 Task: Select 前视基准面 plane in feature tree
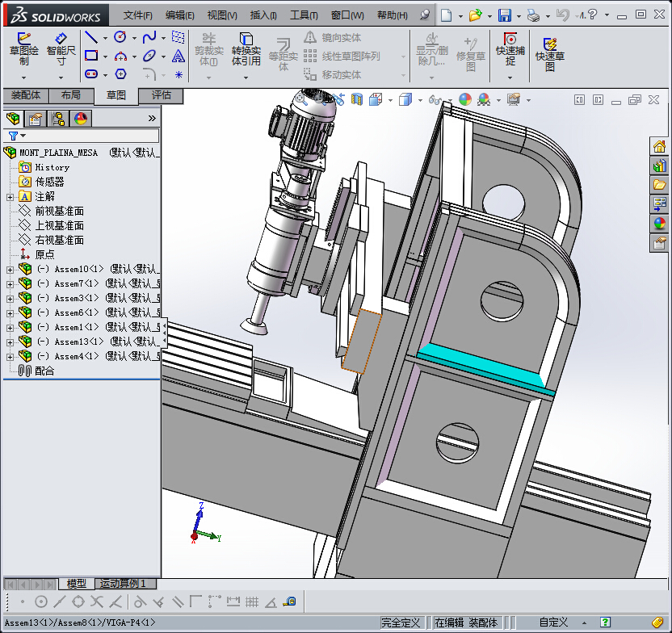tap(58, 211)
